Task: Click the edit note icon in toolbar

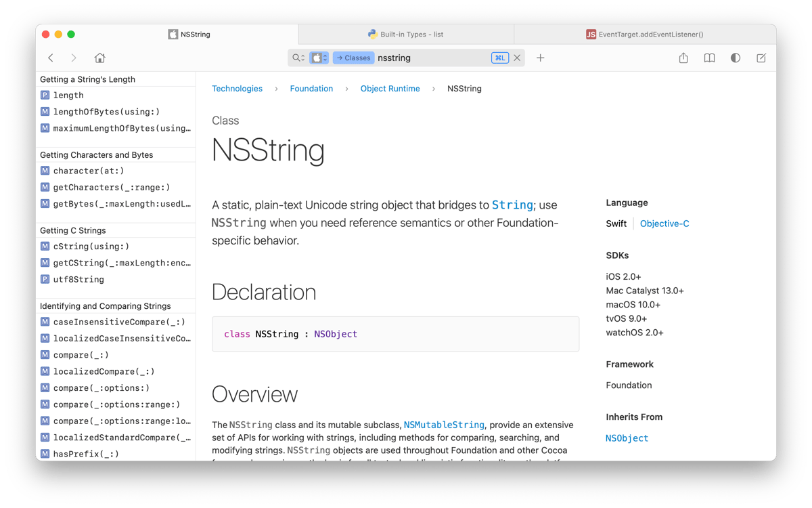Action: (761, 58)
